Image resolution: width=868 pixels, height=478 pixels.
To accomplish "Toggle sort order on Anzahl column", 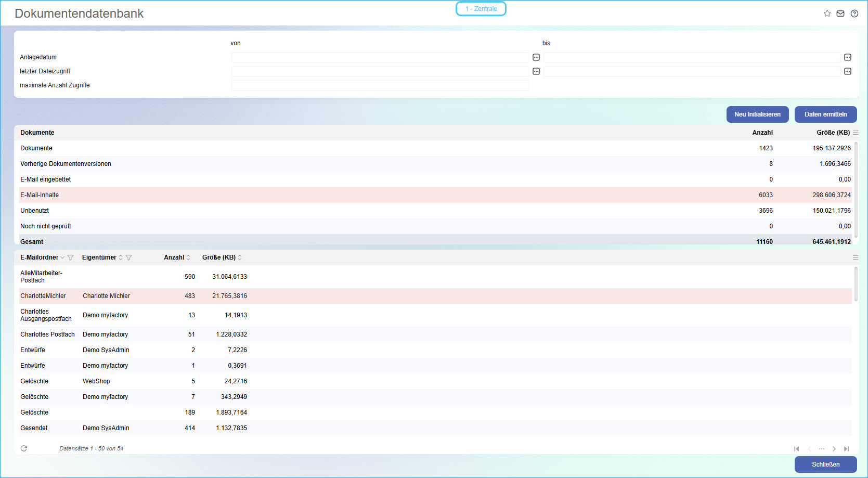I will click(x=188, y=257).
